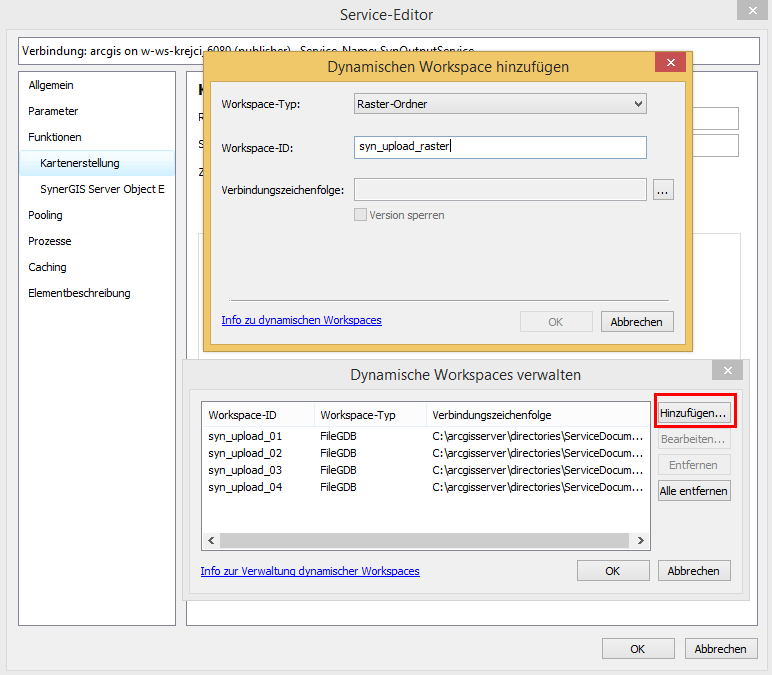Select Allgemein in the left navigation

pos(51,85)
